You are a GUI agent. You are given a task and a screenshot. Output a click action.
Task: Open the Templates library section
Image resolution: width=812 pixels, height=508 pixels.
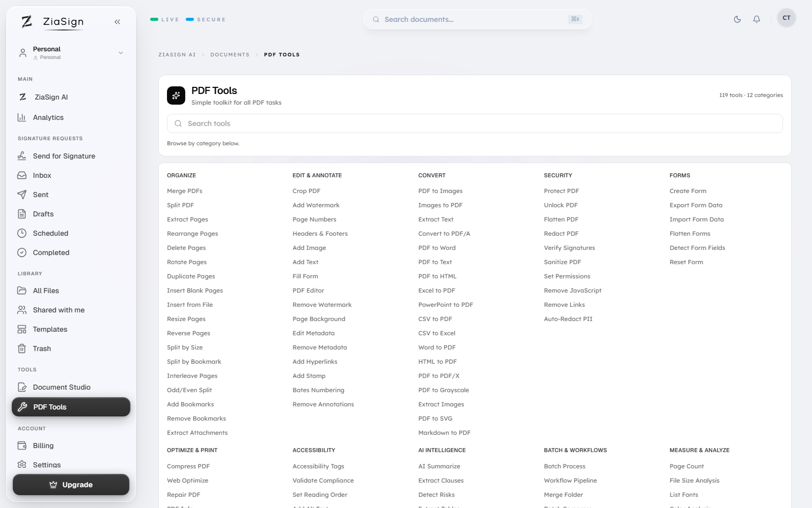click(x=50, y=329)
